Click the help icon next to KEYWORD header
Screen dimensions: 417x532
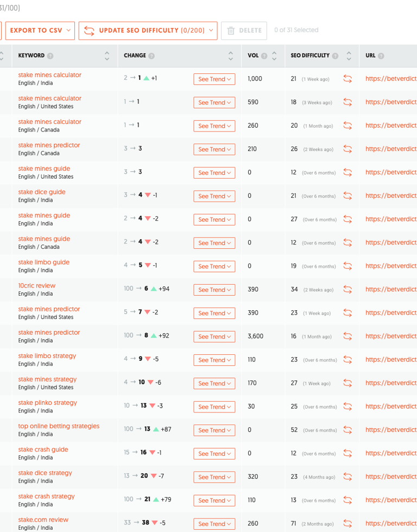point(50,56)
